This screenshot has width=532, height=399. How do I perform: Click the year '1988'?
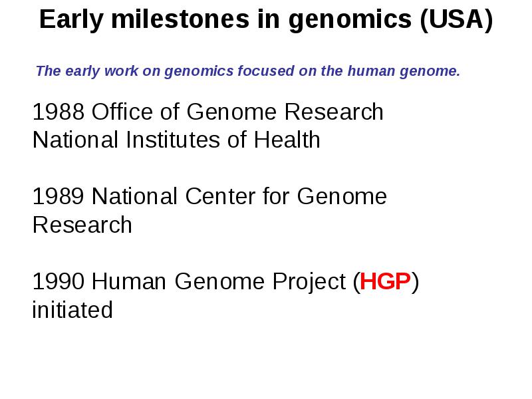59,112
